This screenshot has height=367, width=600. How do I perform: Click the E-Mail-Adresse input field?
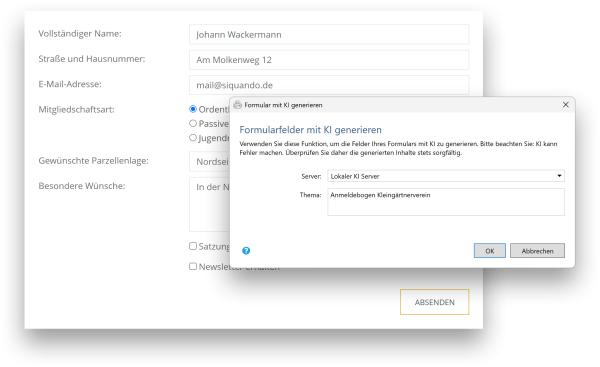point(329,85)
